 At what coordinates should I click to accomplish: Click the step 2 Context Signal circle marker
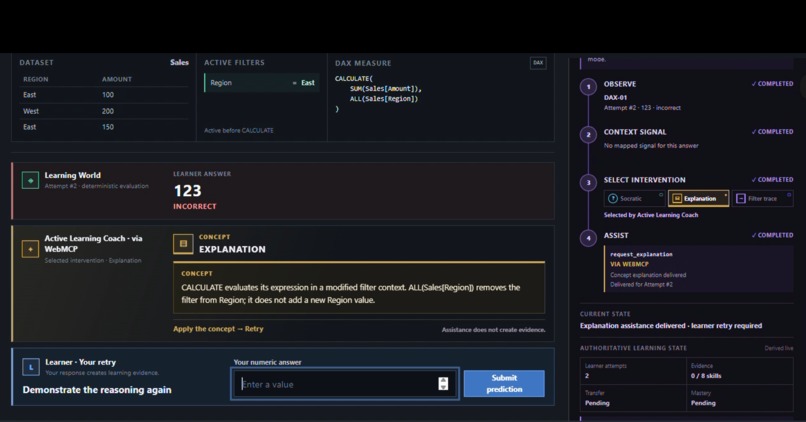click(x=588, y=135)
